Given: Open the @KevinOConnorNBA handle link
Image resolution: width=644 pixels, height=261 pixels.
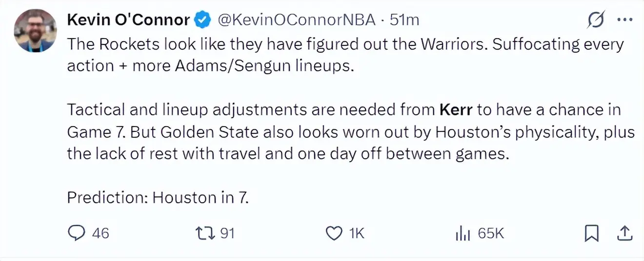Looking at the screenshot, I should [296, 20].
